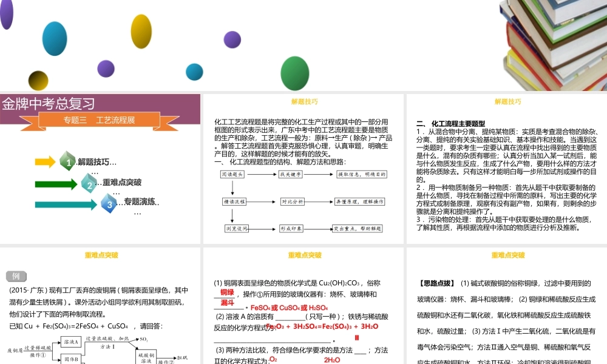607x364 pixels.
Task: Click the red answer 漏斗
Action: point(227,303)
